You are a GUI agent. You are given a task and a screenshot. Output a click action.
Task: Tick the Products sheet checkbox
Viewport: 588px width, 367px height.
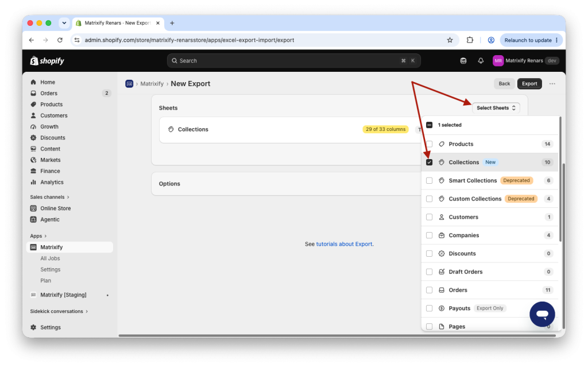click(429, 144)
